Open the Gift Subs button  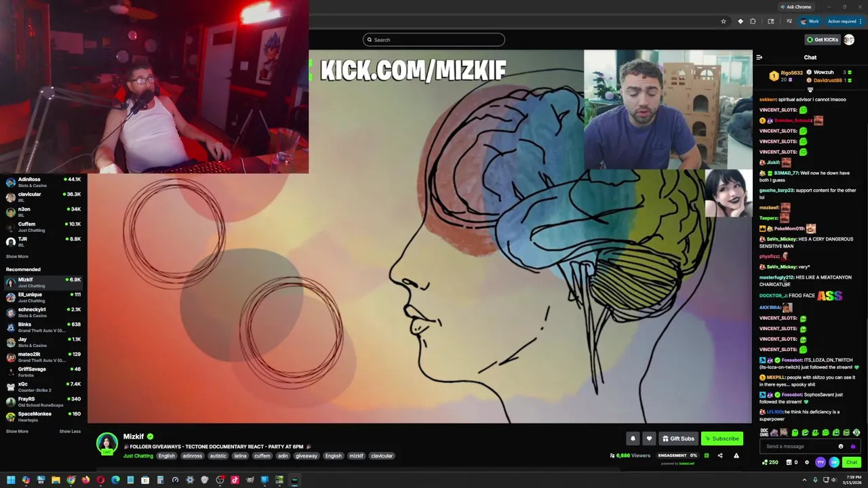pyautogui.click(x=678, y=439)
